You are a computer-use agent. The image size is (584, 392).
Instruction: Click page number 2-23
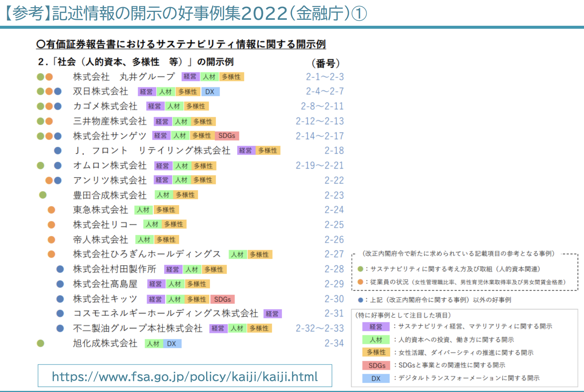pyautogui.click(x=334, y=195)
